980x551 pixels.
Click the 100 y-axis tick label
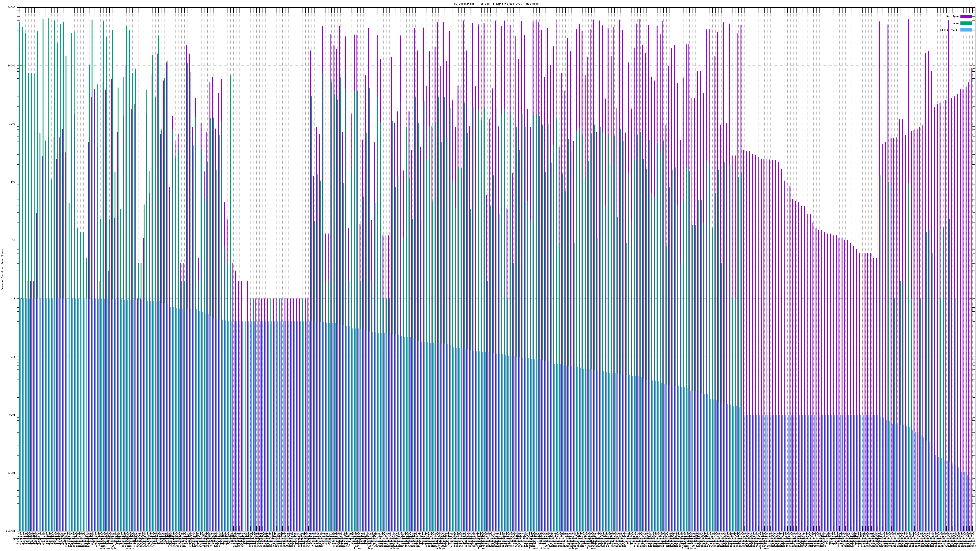[13, 182]
